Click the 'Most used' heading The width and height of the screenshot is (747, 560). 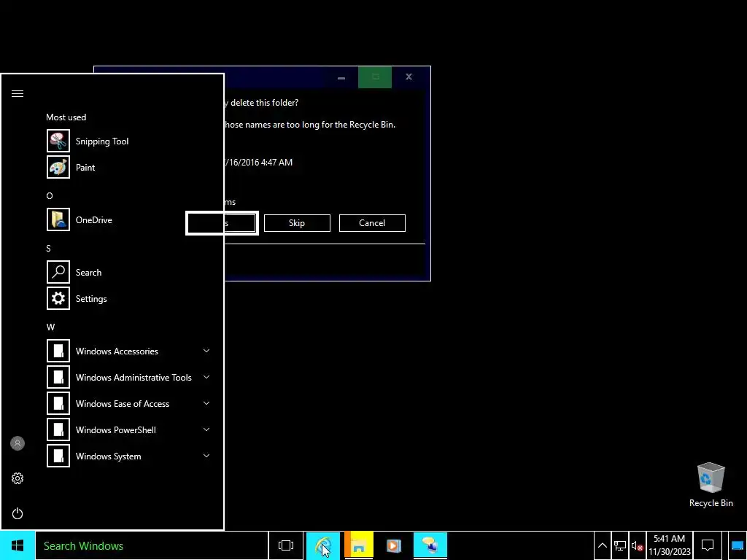point(66,117)
